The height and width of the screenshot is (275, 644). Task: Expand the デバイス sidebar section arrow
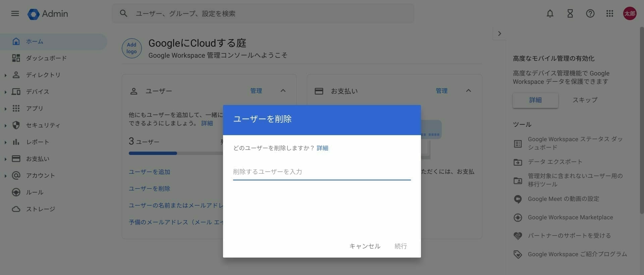pos(5,92)
